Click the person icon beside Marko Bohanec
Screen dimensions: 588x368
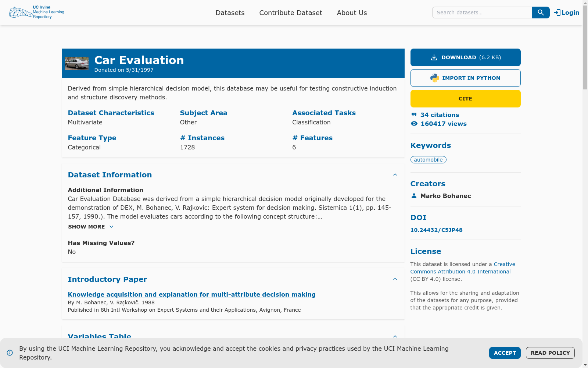tap(414, 196)
